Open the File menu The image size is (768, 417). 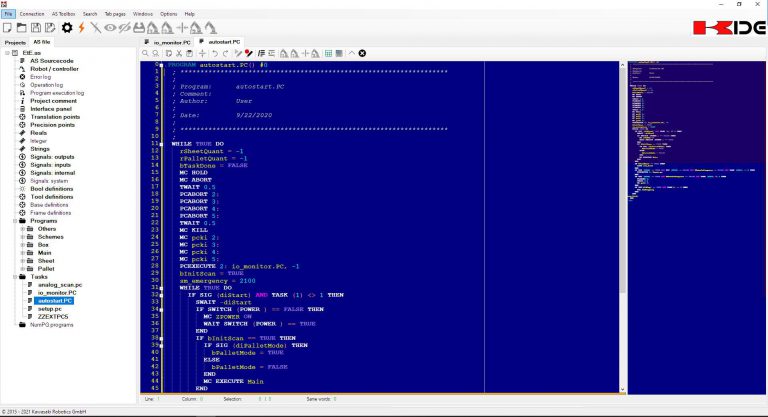pos(8,14)
